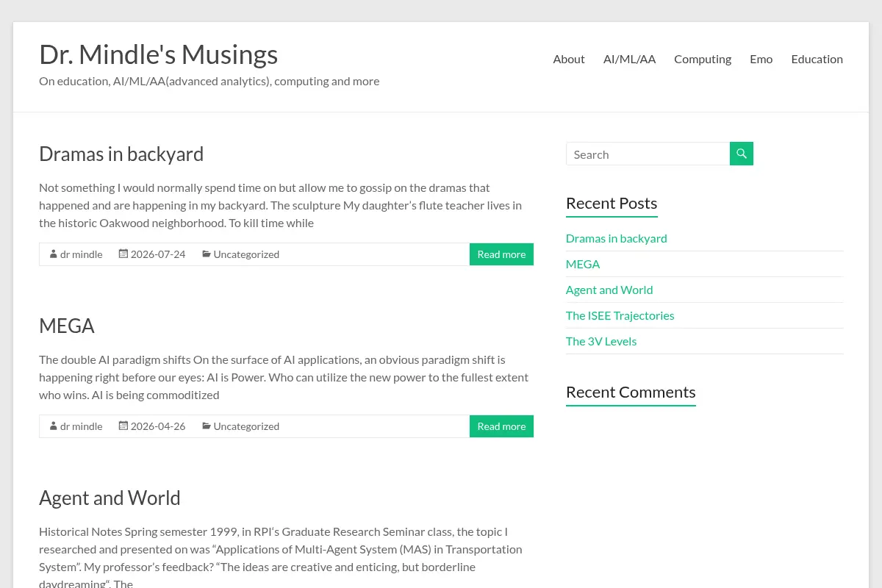
Task: Click the MEGA post excerpt text
Action: point(284,377)
